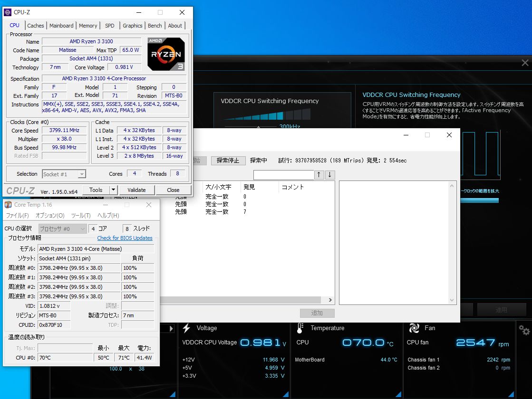Select the CPU tab in CPU-Z

pos(15,26)
